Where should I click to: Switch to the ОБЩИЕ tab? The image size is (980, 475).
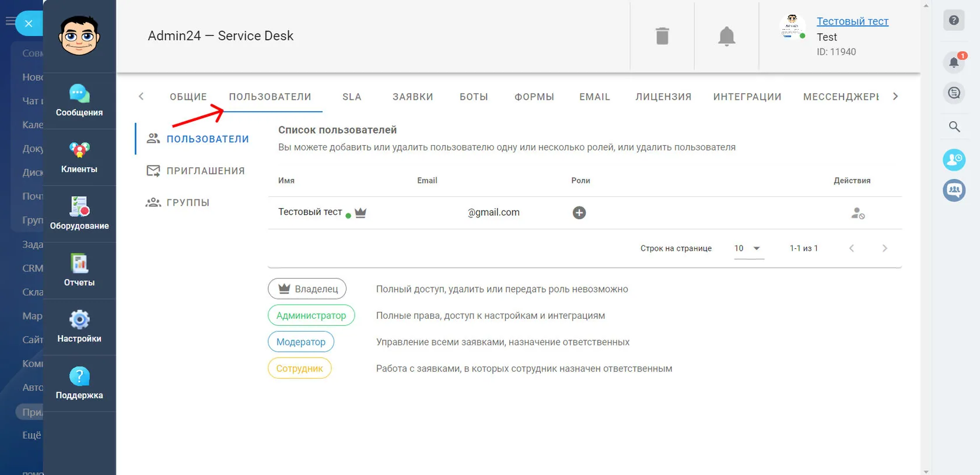pyautogui.click(x=188, y=97)
